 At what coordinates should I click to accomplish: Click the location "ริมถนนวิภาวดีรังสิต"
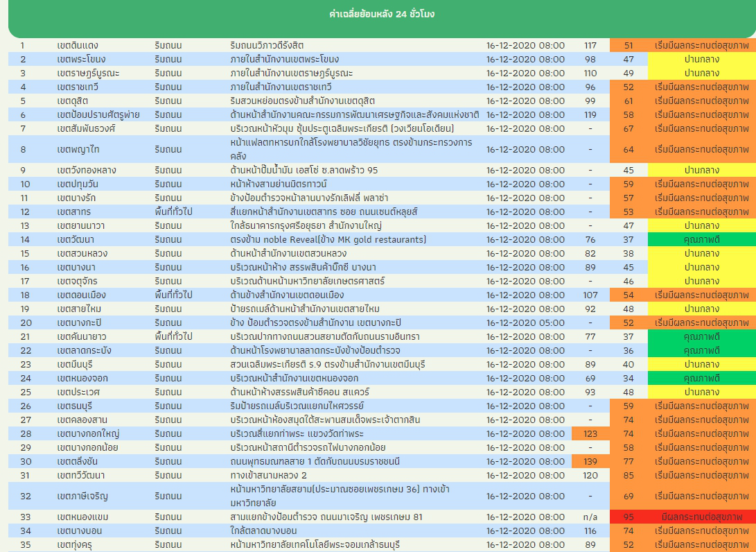[267, 45]
